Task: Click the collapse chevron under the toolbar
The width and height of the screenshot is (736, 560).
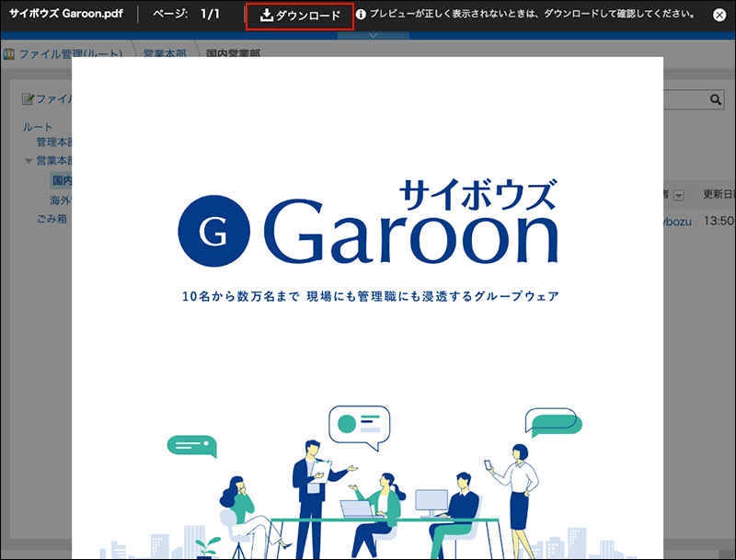Action: tap(374, 36)
